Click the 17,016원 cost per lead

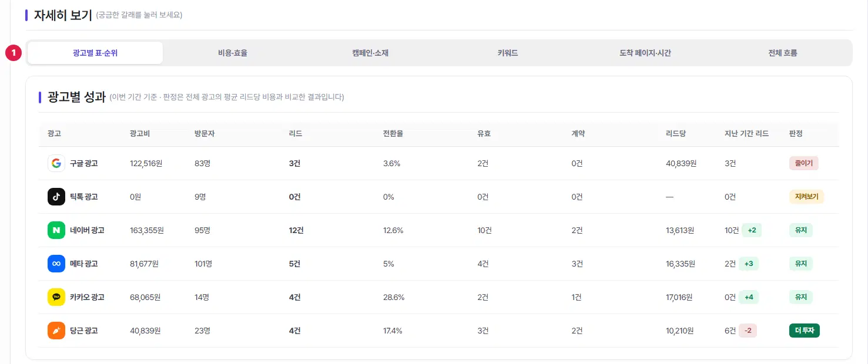point(681,297)
